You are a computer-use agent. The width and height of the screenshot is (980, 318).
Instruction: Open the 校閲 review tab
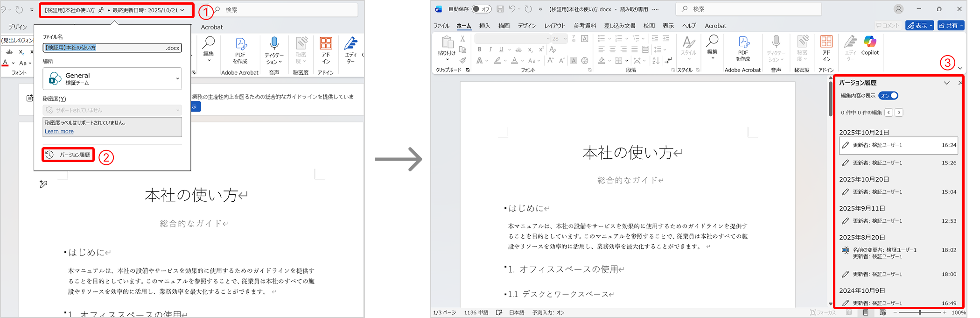(x=649, y=26)
